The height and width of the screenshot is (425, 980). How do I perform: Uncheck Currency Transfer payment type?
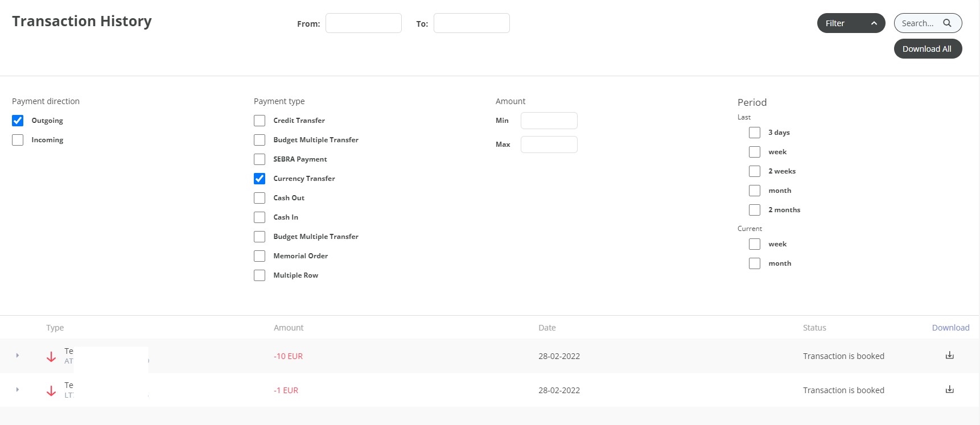click(260, 179)
